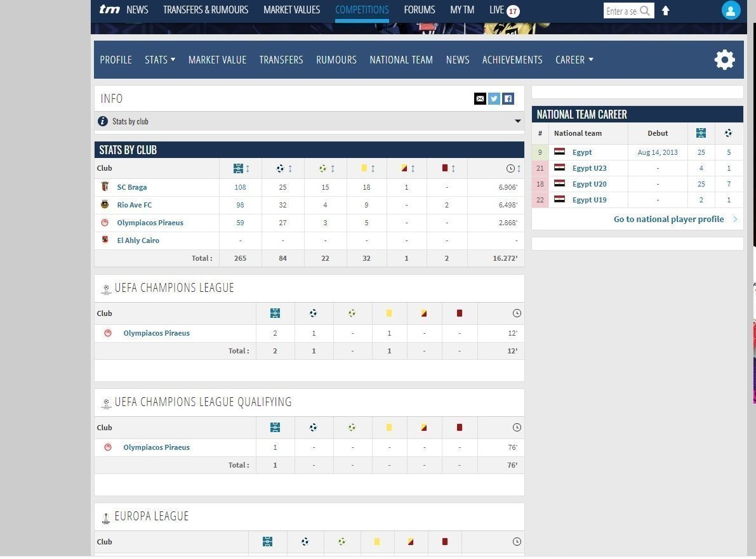Select the COMPETITIONS tab

pos(362,10)
